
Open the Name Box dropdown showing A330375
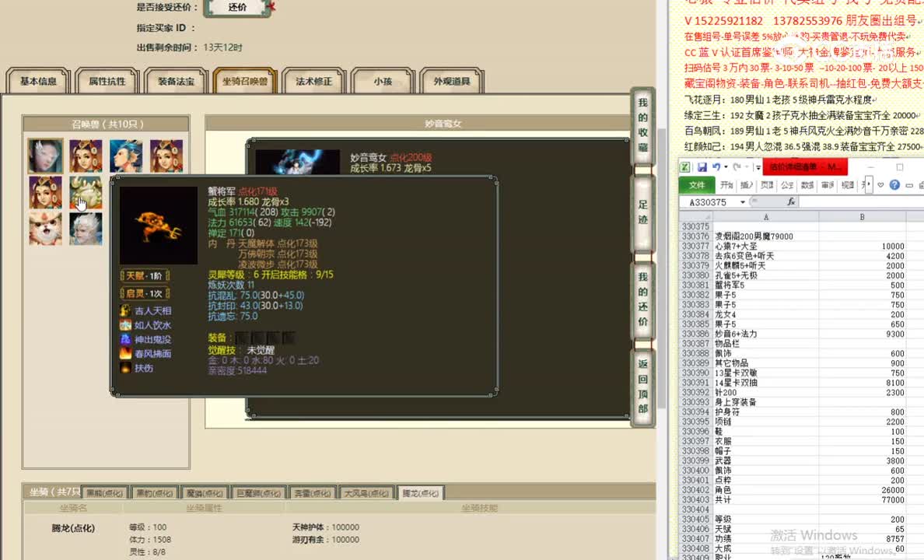tap(742, 201)
